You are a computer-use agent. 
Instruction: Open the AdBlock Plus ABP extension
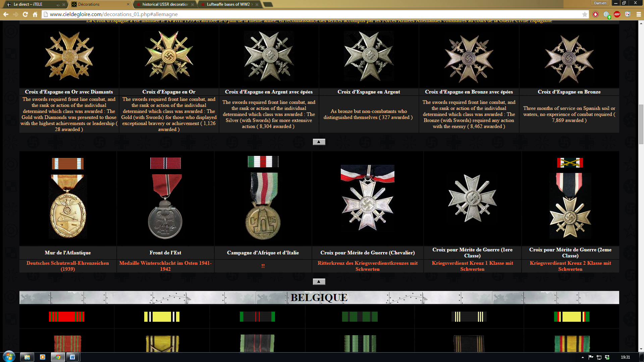617,14
